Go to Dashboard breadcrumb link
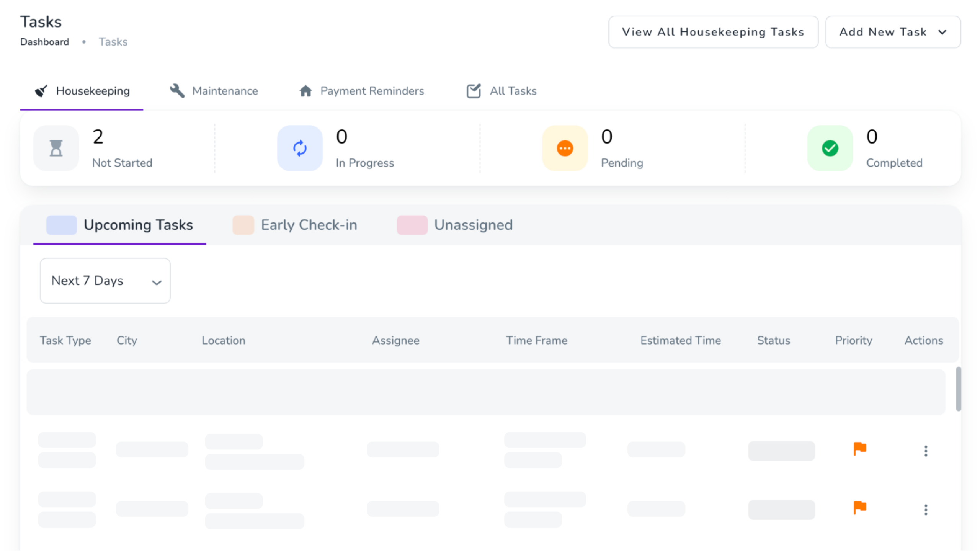980x552 pixels. tap(44, 42)
